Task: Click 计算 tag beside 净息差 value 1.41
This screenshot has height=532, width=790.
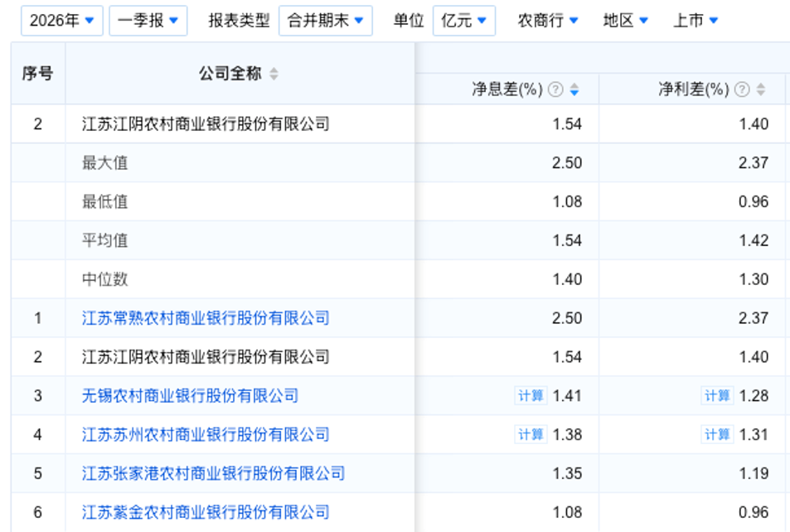Action: coord(531,395)
